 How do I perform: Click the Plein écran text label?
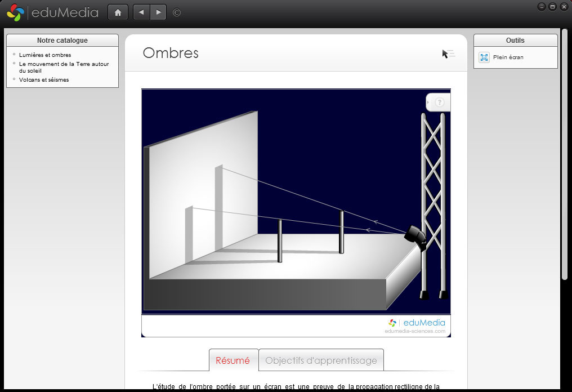508,57
